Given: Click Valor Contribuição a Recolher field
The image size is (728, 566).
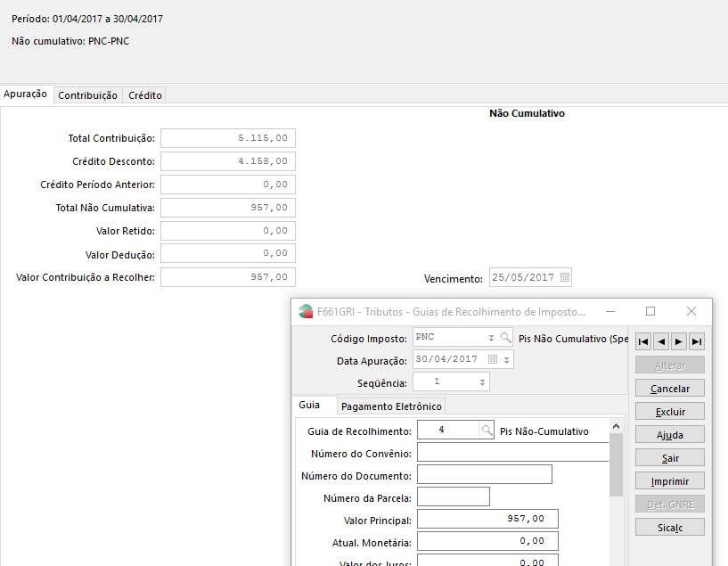Looking at the screenshot, I should 228,277.
